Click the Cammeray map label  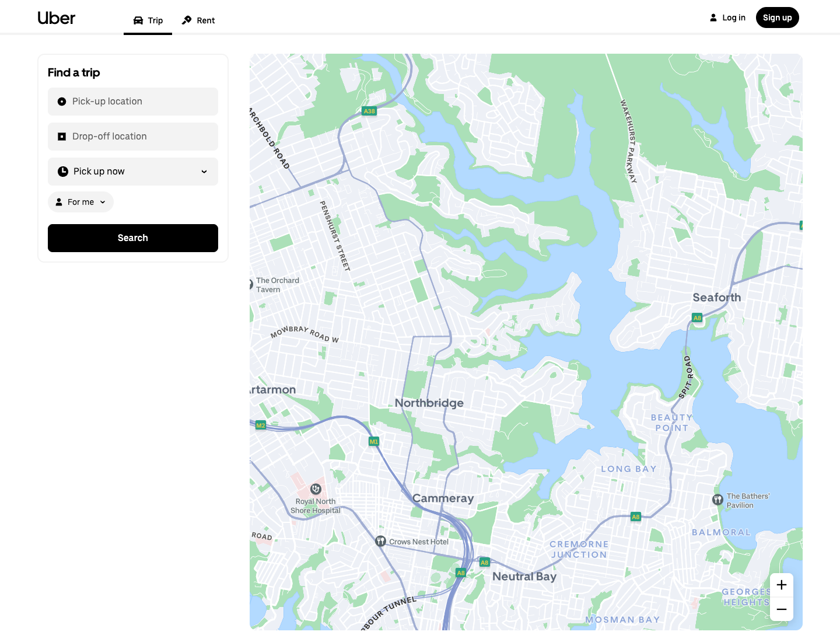point(443,498)
